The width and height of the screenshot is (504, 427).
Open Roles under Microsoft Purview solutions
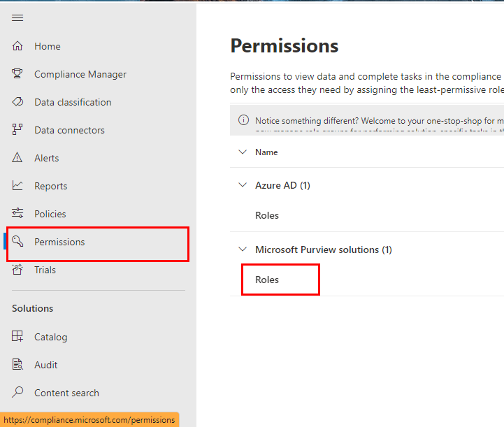[x=267, y=280]
